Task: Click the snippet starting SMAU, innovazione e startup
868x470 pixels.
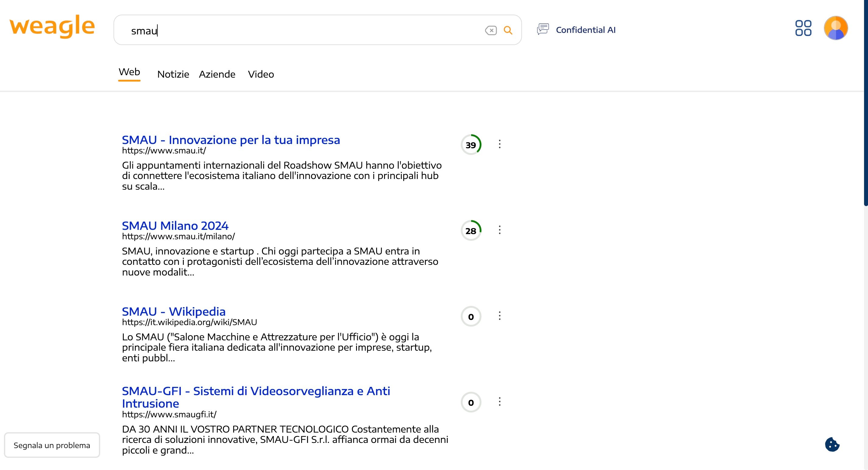Action: (280, 261)
